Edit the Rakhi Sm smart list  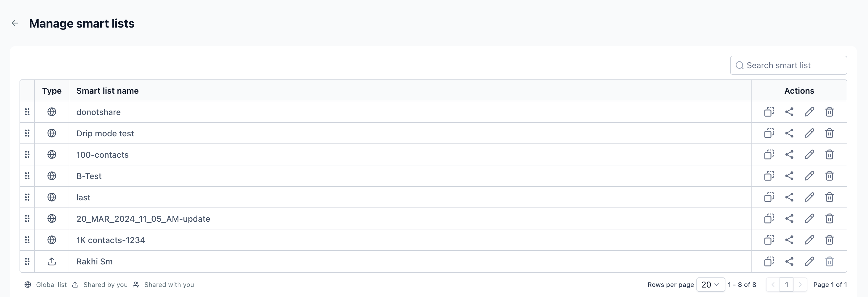[809, 261]
